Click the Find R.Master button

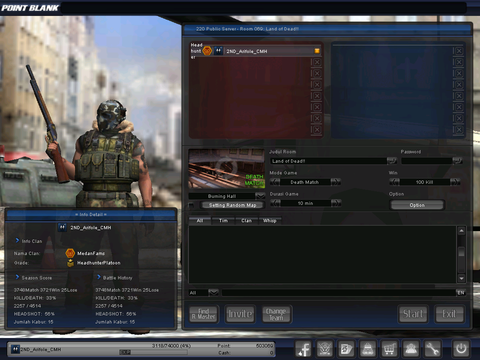click(203, 314)
